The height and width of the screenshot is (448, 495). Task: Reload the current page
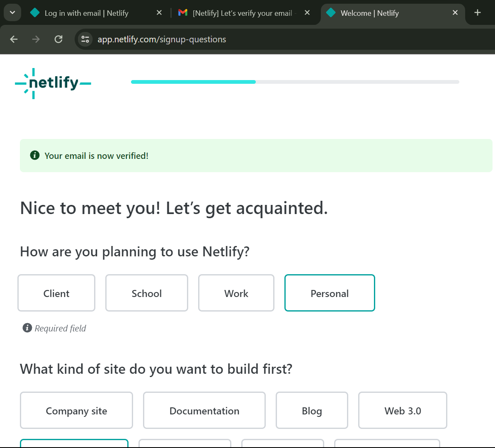[58, 39]
